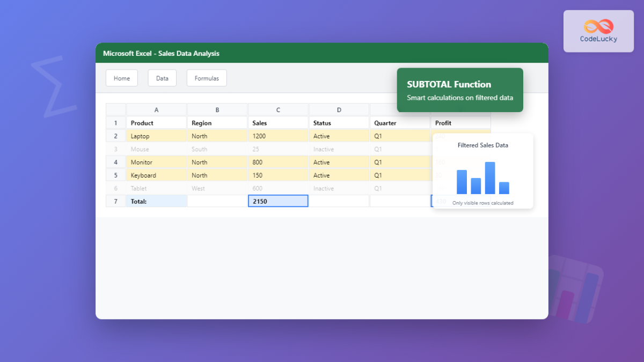Click the Laptop product cell
Image resolution: width=644 pixels, height=362 pixels.
pyautogui.click(x=156, y=136)
